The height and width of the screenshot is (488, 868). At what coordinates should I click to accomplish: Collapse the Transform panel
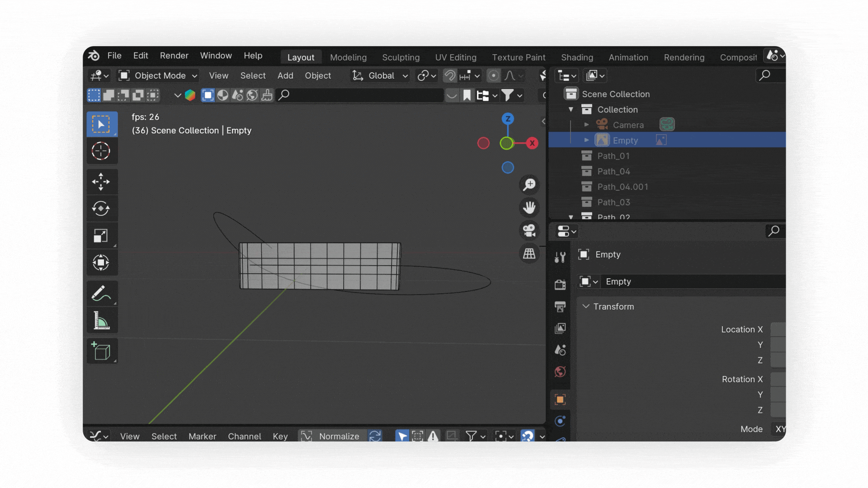(x=586, y=306)
